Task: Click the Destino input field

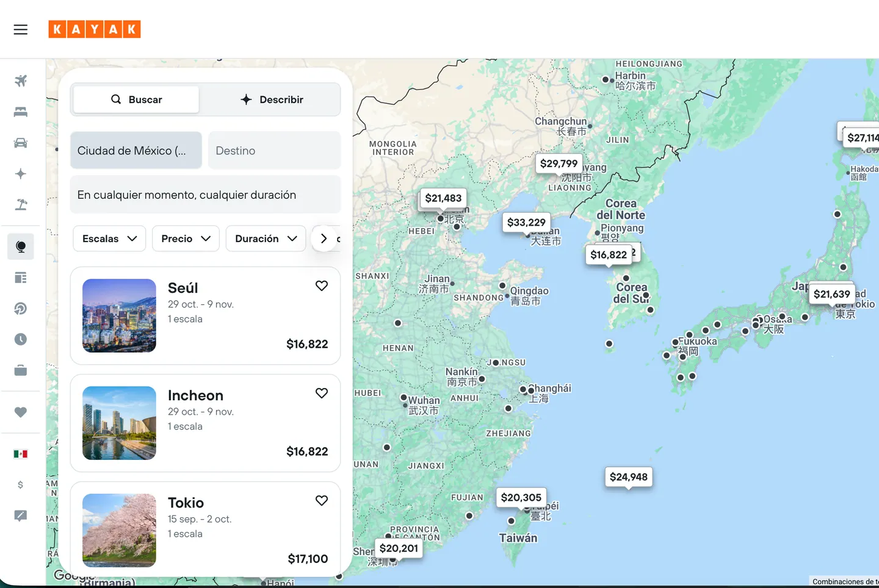Action: pos(274,151)
